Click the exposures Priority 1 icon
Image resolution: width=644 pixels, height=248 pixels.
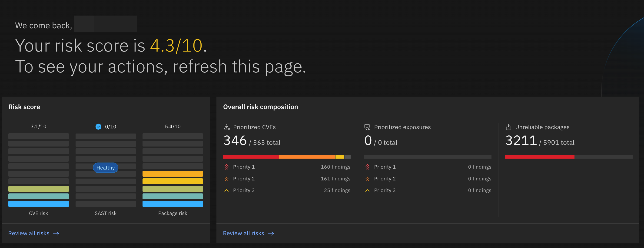pyautogui.click(x=367, y=167)
